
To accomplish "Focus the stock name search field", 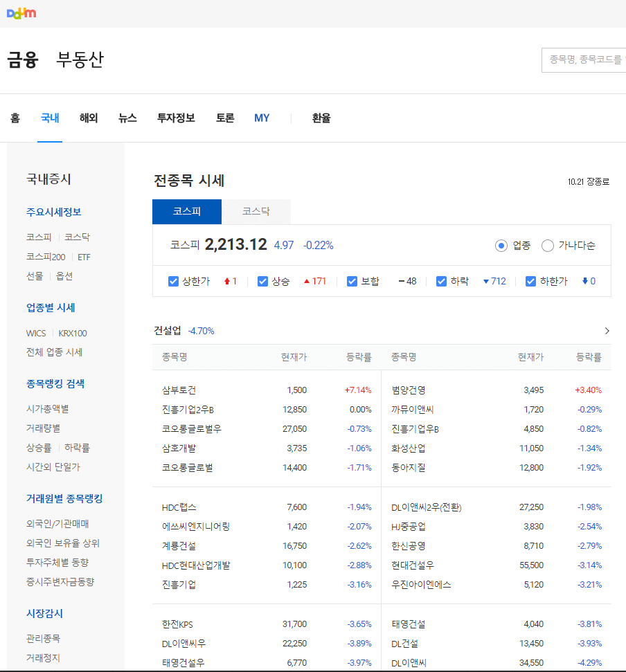I will pos(584,60).
